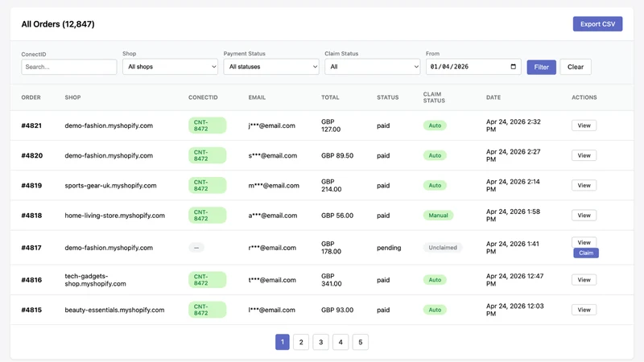
Task: Click the CNT-8472 badge for order #4821
Action: tap(207, 125)
